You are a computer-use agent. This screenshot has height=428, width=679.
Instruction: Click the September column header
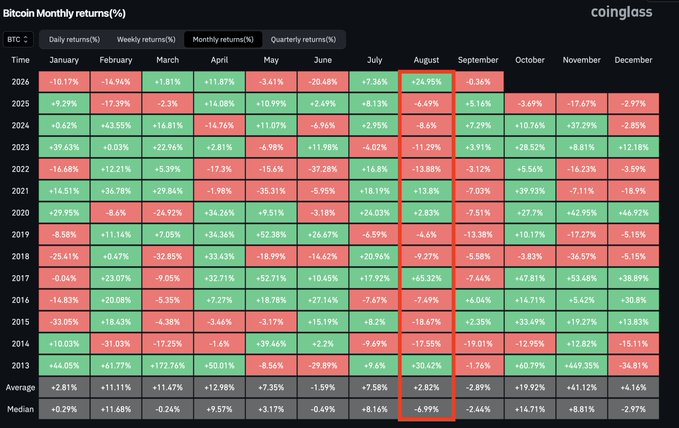(x=478, y=60)
